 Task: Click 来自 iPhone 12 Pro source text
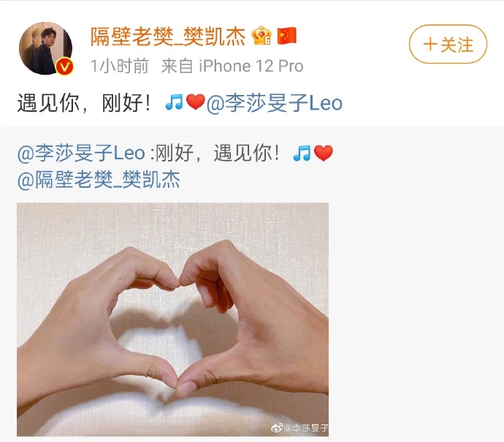[232, 66]
